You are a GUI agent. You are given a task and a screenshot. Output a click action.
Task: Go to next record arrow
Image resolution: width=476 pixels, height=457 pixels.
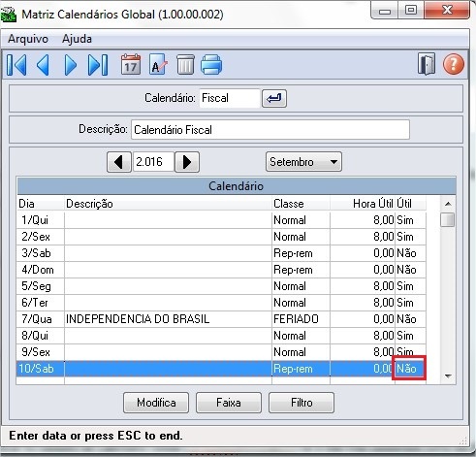point(71,65)
